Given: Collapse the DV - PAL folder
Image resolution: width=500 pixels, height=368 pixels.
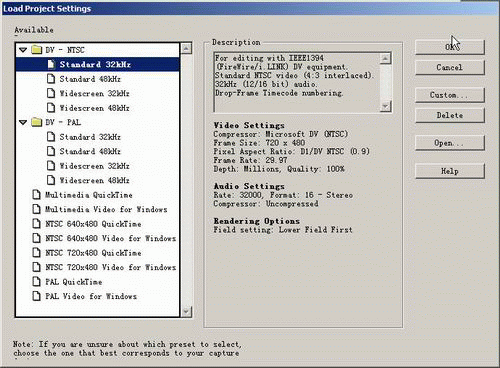Looking at the screenshot, I should (23, 122).
